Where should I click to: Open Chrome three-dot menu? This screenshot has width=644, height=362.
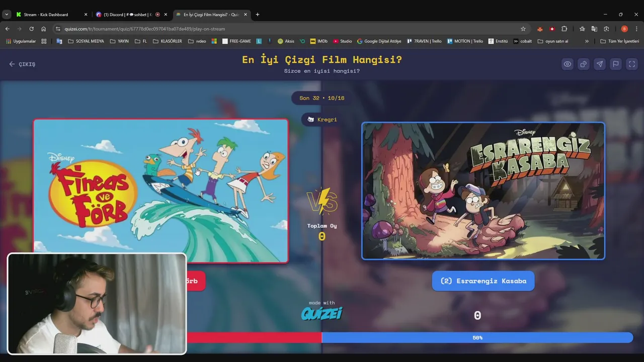coord(636,29)
